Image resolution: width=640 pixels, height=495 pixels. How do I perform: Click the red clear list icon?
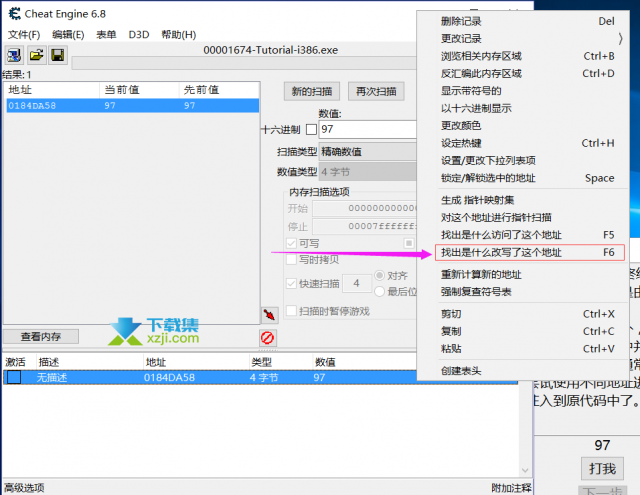pos(267,338)
